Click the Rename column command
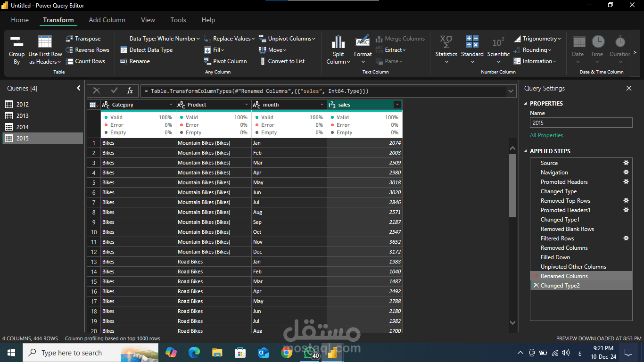Screen dimensions: 644x362 pos(135,61)
